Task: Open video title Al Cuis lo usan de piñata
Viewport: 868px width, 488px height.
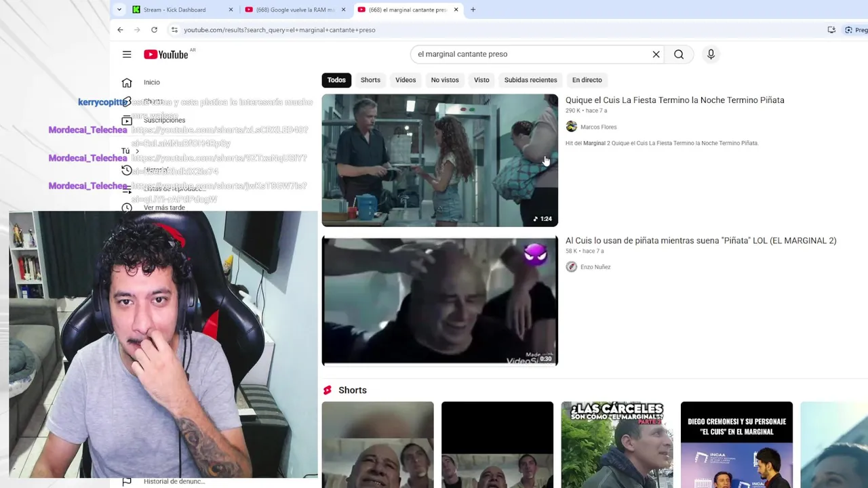Action: coord(701,241)
